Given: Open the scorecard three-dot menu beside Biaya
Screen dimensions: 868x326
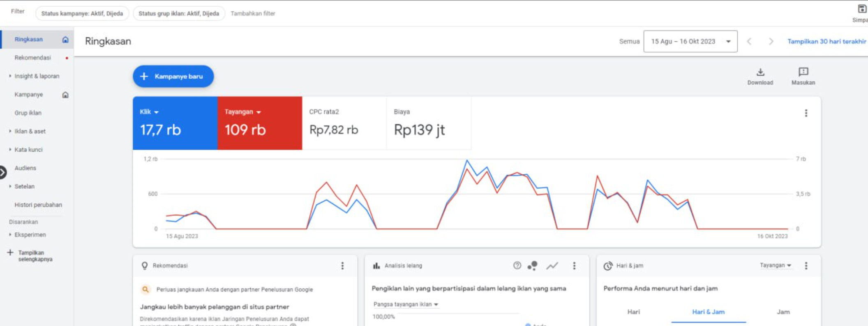Looking at the screenshot, I should pos(806,113).
